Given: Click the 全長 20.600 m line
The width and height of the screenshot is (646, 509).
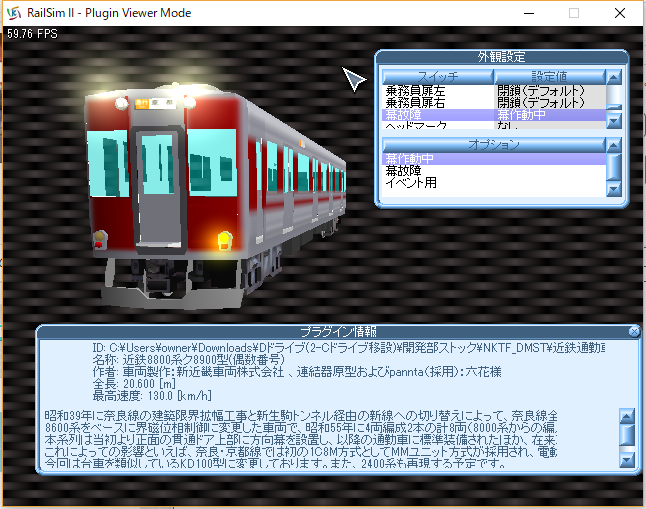Looking at the screenshot, I should coord(134,384).
